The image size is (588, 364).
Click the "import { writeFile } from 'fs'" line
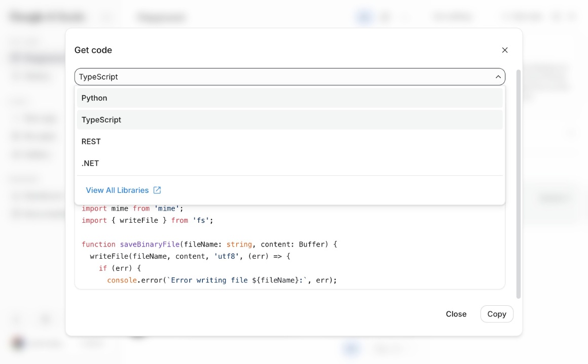148,221
